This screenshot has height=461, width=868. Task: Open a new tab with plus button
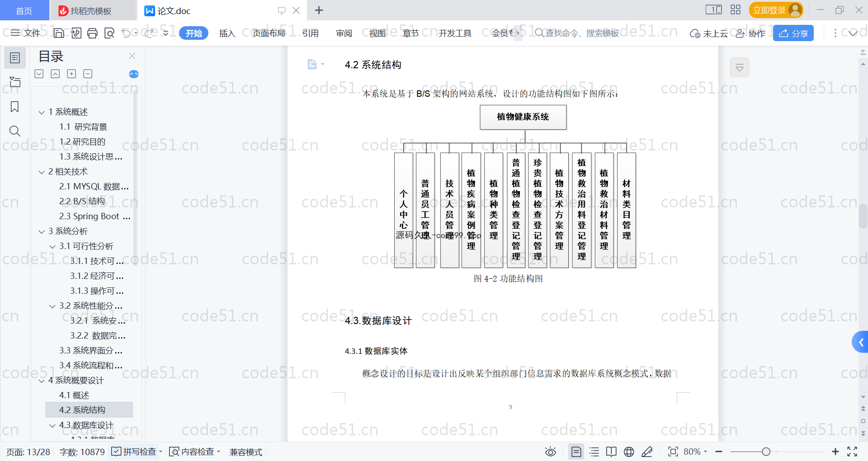(x=319, y=10)
